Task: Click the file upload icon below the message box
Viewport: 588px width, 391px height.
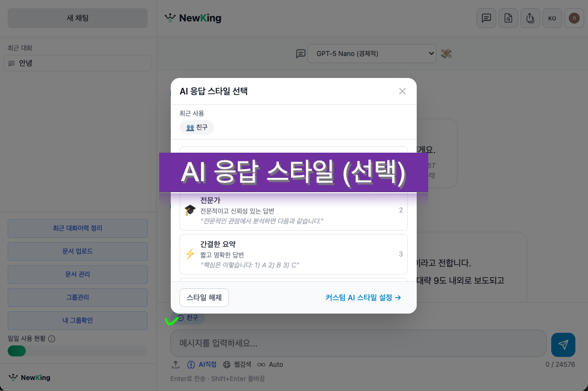Action: [176, 364]
